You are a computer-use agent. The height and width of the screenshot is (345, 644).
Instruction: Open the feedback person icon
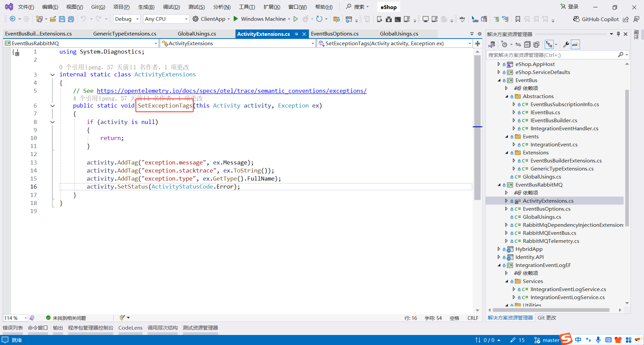coord(636,19)
